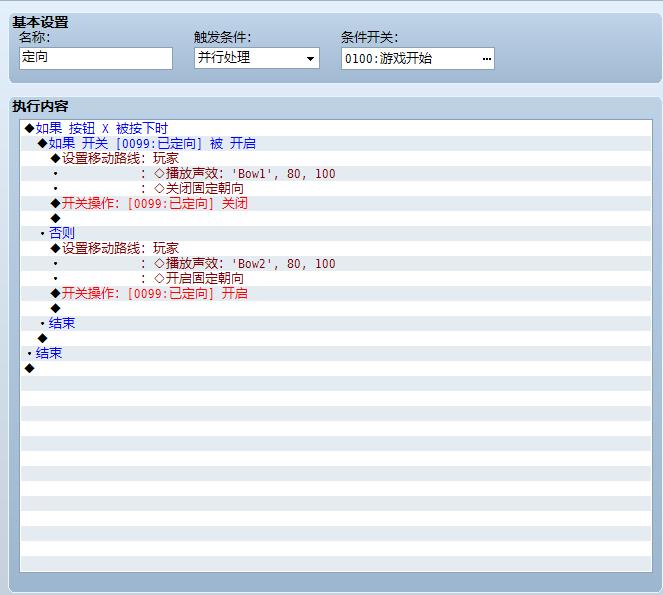Click the 条件开关 field showing 0100:游戏开始
The height and width of the screenshot is (595, 663).
(x=418, y=58)
